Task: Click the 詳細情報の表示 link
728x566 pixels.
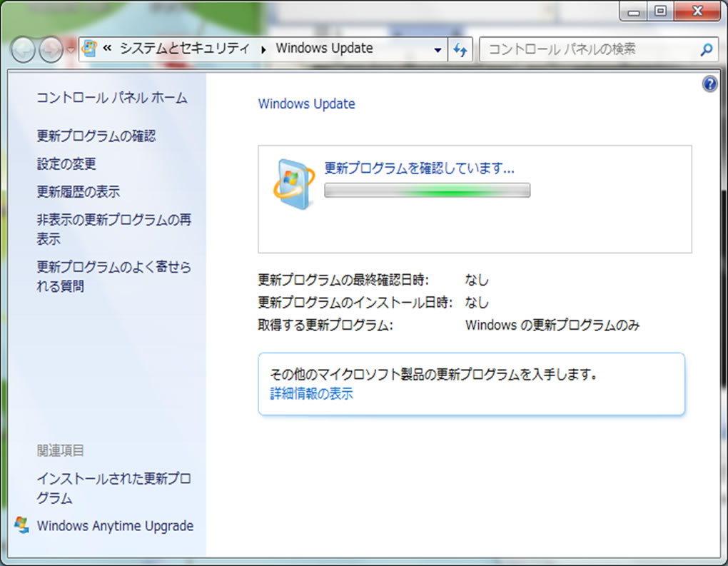Action: (x=311, y=394)
